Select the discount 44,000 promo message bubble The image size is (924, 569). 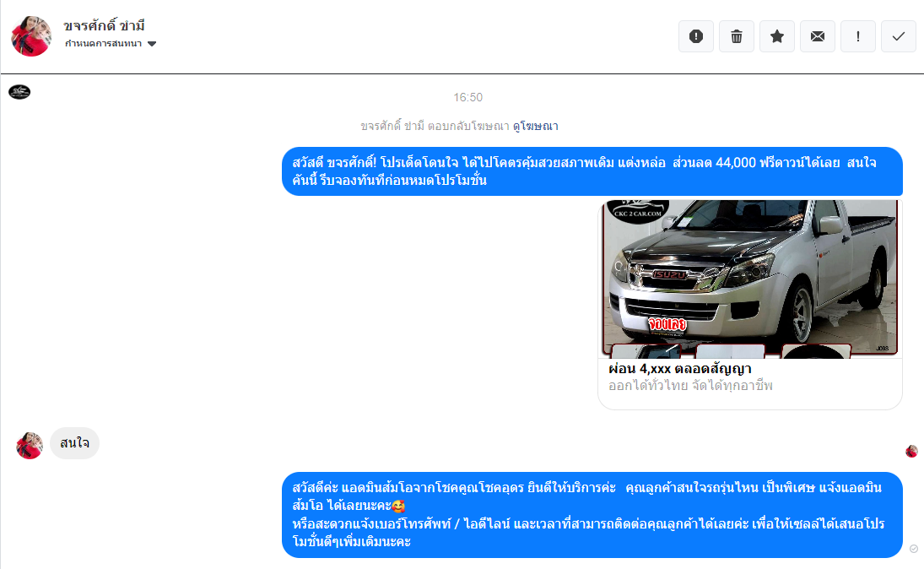click(x=592, y=171)
